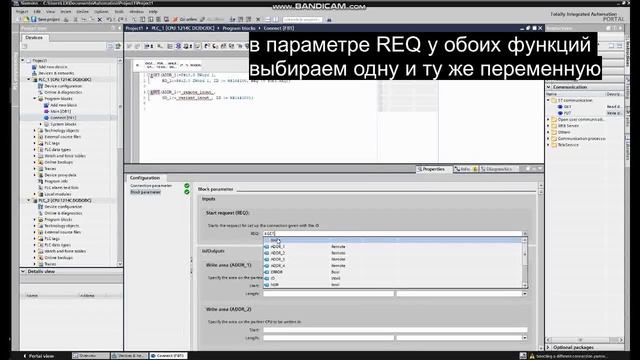
Task: Expand Communication processor folder
Action: (x=548, y=139)
